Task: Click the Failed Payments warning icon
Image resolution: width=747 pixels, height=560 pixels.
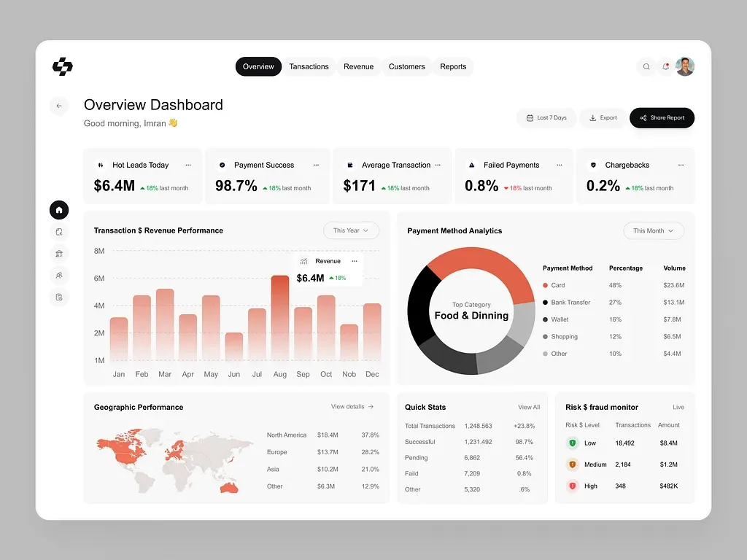Action: pyautogui.click(x=472, y=165)
